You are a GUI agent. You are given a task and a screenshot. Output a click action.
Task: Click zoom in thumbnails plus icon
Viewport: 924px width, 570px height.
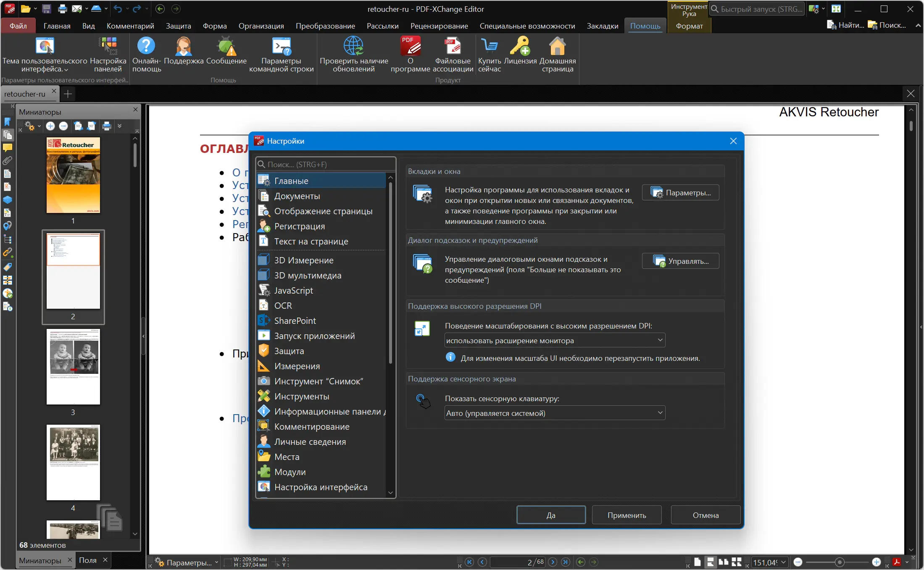click(50, 126)
